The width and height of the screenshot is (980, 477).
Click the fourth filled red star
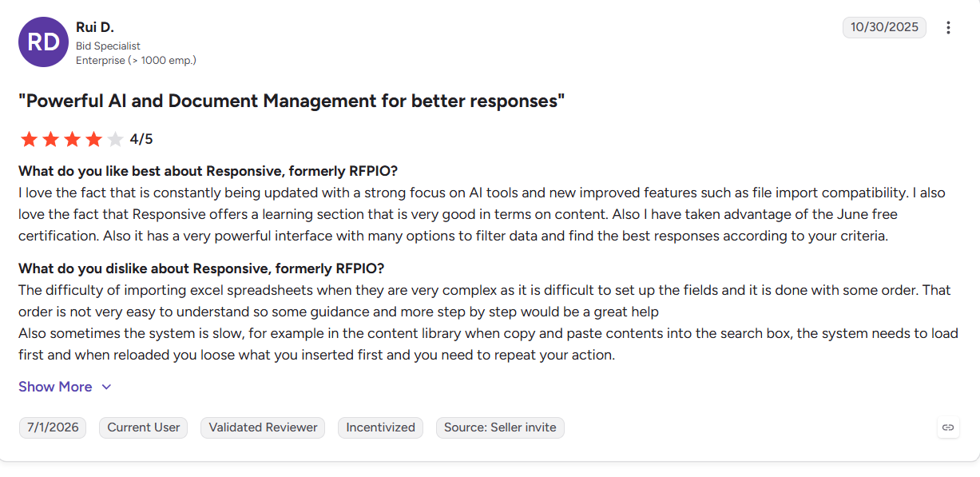(x=94, y=140)
